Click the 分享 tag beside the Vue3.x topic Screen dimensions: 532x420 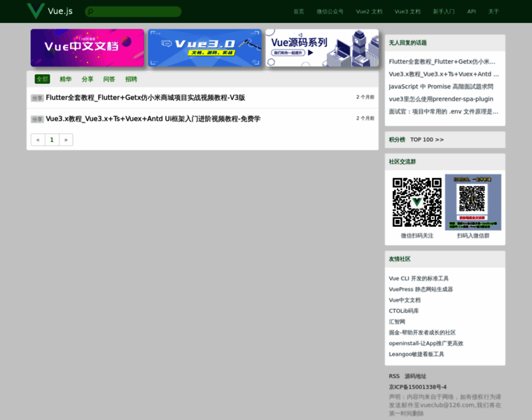click(x=37, y=119)
